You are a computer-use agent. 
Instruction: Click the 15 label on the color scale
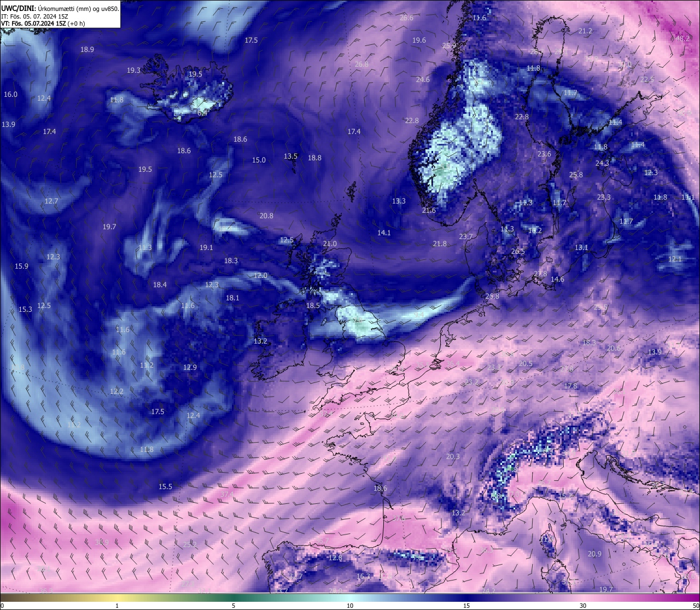pyautogui.click(x=466, y=606)
